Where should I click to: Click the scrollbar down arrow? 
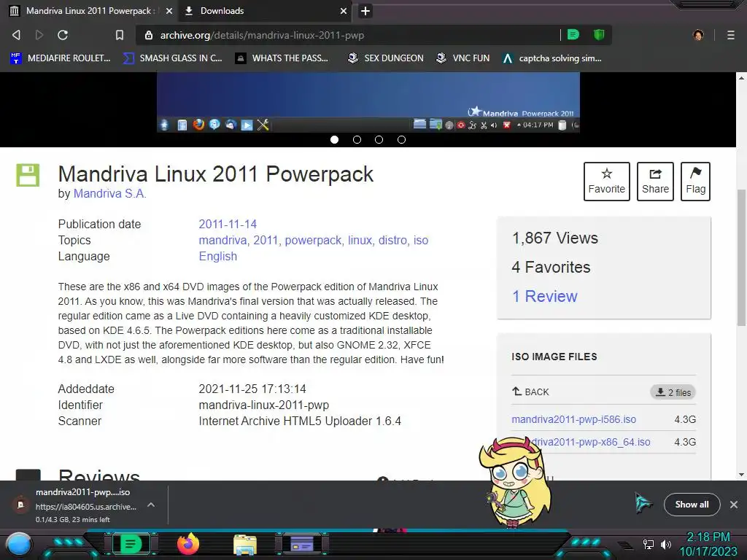(x=741, y=475)
